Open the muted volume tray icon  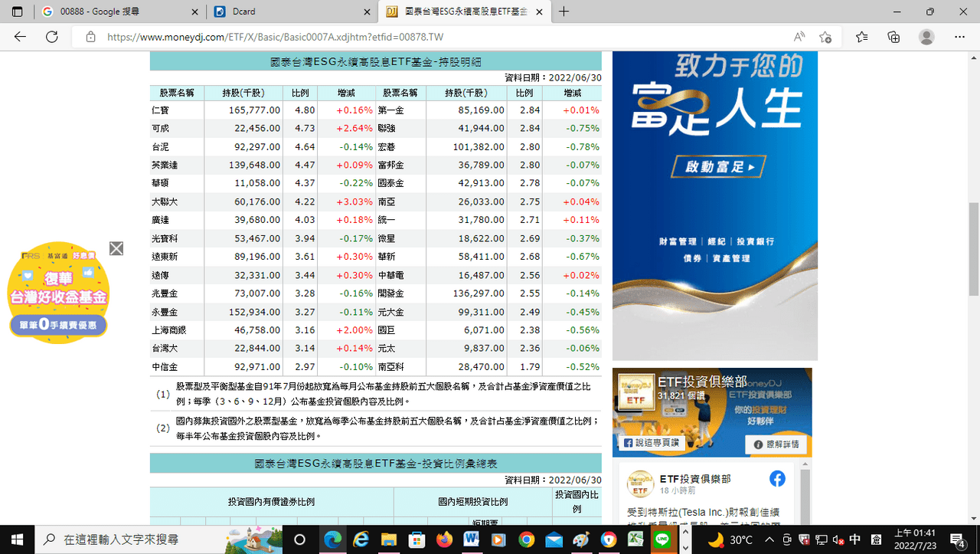pyautogui.click(x=838, y=539)
